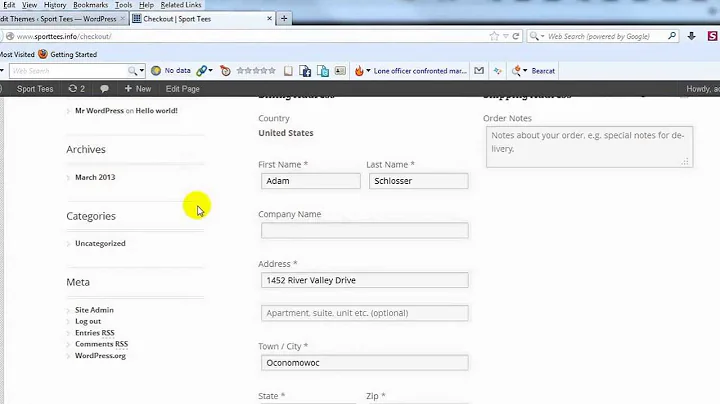Open the Bookmarks menu
The height and width of the screenshot is (404, 720).
click(x=90, y=5)
